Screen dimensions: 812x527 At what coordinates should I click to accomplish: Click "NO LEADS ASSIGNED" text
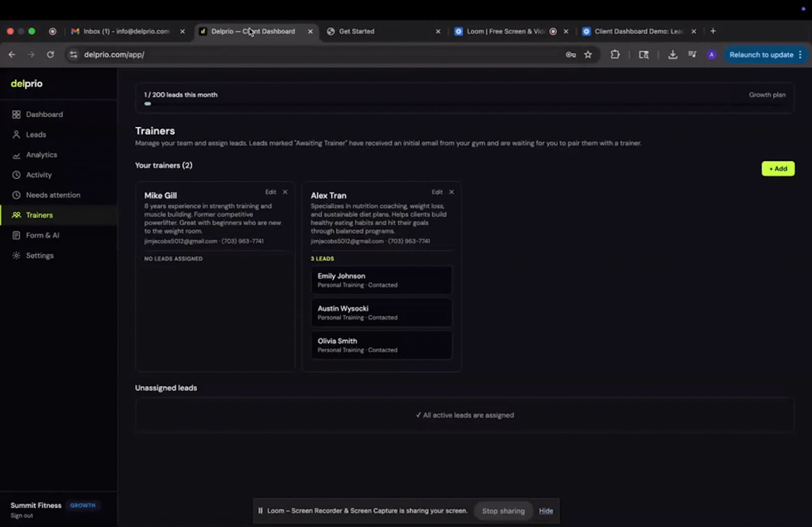173,258
